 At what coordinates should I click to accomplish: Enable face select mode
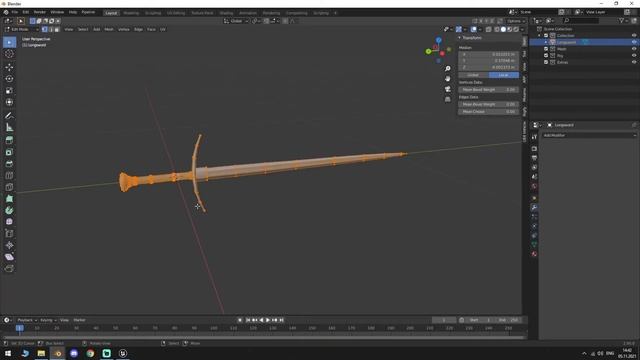[57, 29]
